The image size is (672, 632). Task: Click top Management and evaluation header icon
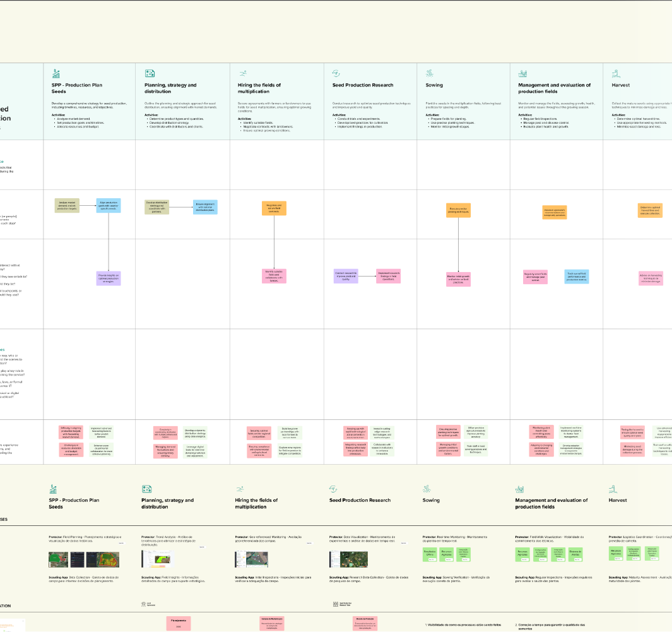pyautogui.click(x=522, y=73)
